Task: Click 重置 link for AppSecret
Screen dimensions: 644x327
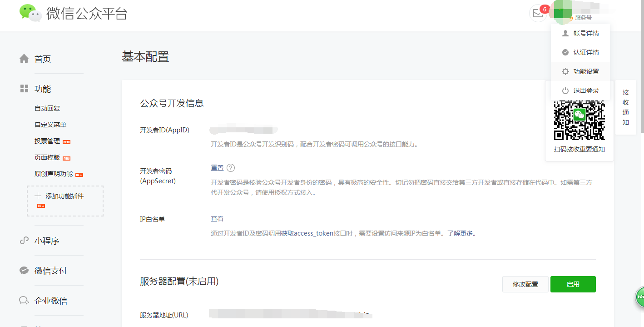Action: [217, 168]
